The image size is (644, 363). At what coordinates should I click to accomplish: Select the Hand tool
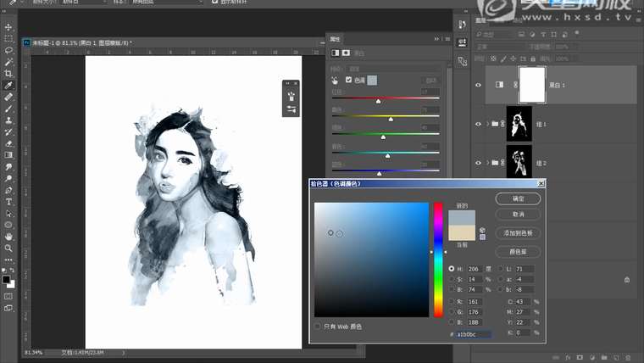(x=8, y=237)
